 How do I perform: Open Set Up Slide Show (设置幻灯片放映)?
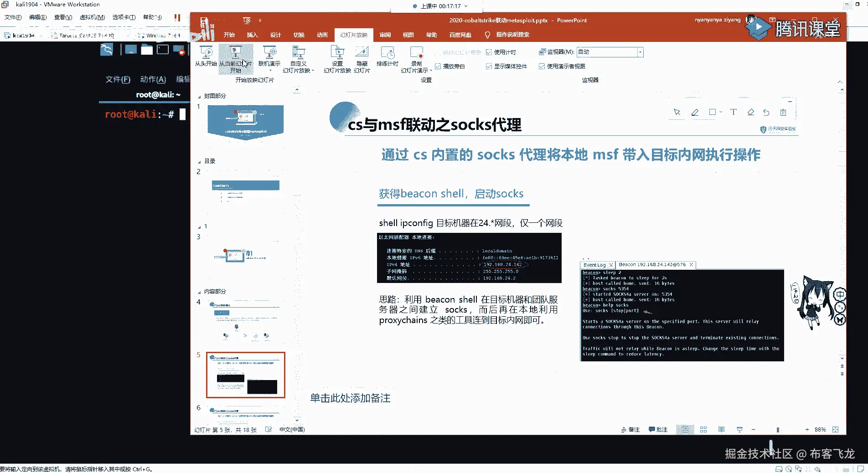click(x=337, y=59)
